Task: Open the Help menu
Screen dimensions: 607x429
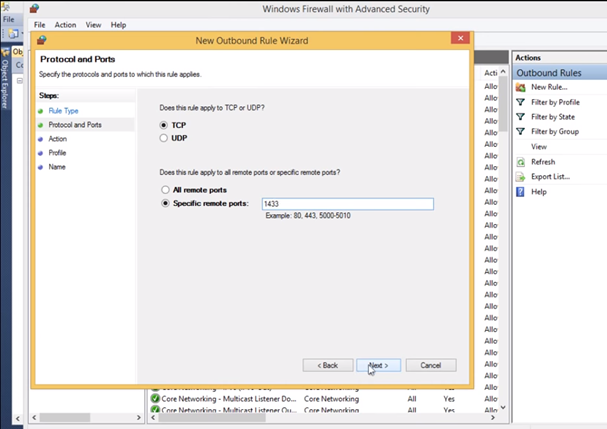Action: pos(118,25)
